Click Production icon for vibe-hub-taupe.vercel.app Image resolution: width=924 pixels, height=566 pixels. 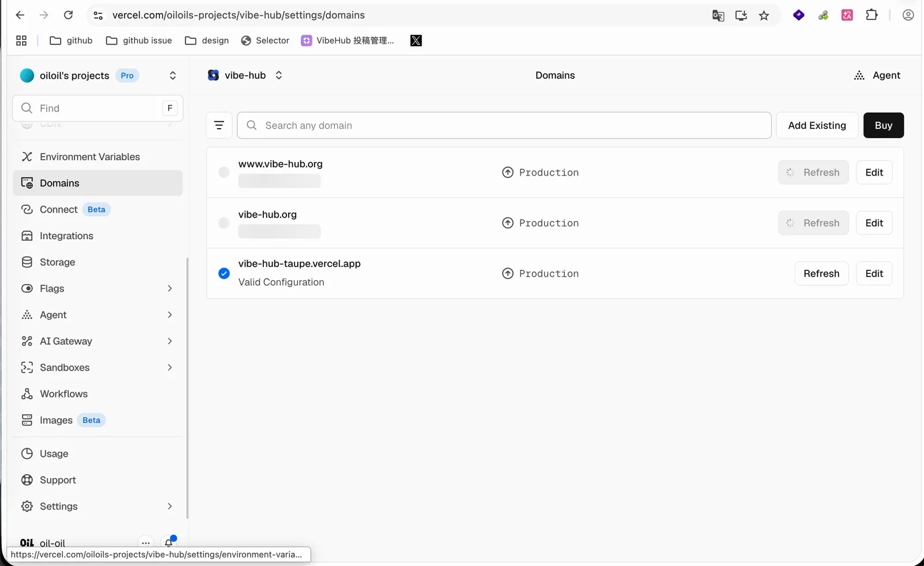click(508, 273)
